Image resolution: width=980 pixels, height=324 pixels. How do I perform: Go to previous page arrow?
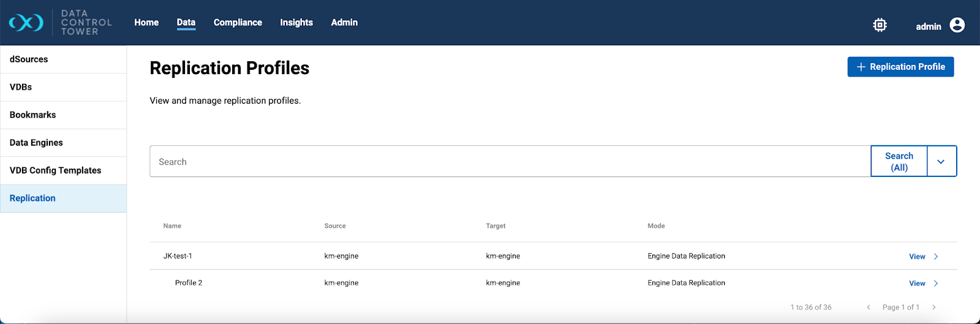click(x=868, y=307)
